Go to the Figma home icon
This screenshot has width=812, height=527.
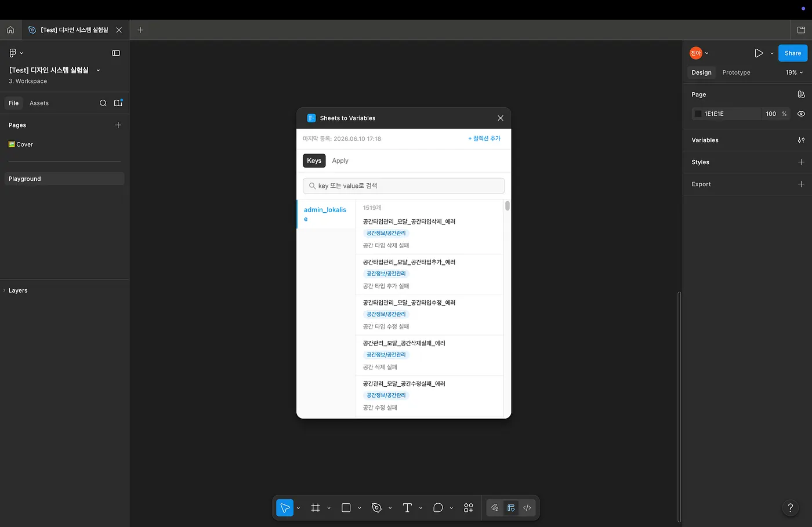pos(10,30)
